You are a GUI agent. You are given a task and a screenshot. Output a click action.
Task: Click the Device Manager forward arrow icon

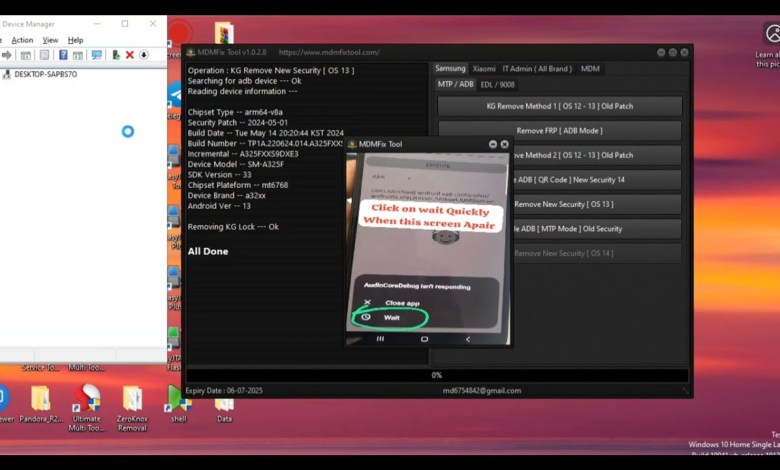point(7,55)
